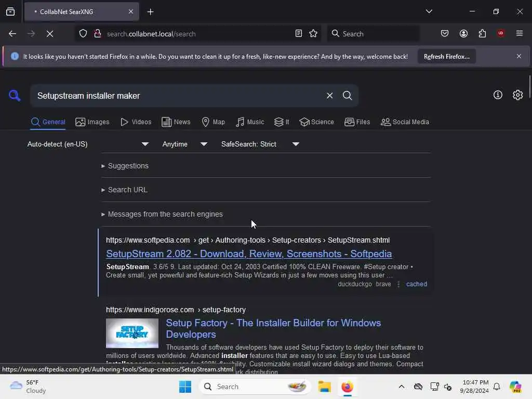The height and width of the screenshot is (399, 532).
Task: Open the Copilot icon in taskbar
Action: 515,387
